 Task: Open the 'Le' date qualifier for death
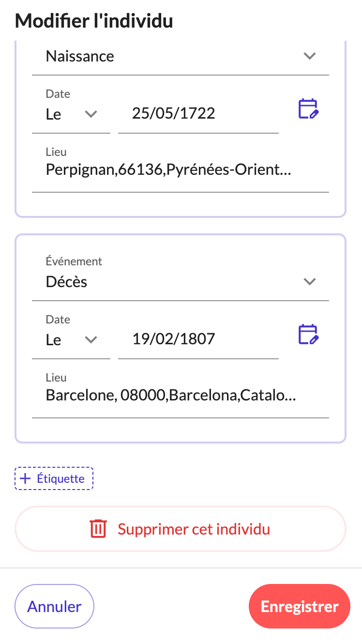point(71,339)
